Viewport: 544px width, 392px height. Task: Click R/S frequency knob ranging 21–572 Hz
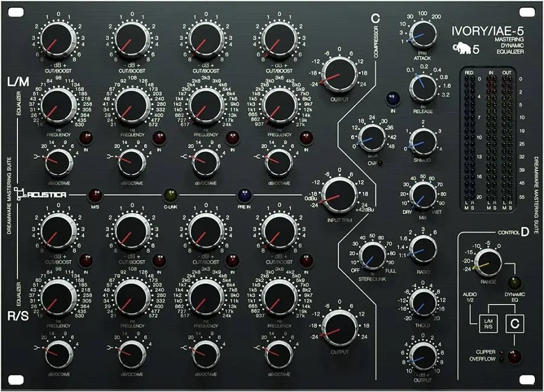coord(132,297)
